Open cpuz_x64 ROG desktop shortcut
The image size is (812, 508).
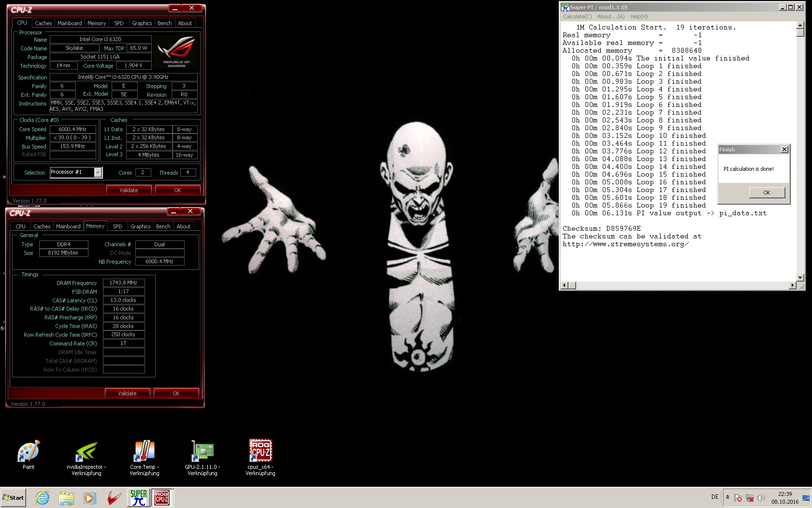coord(261,458)
